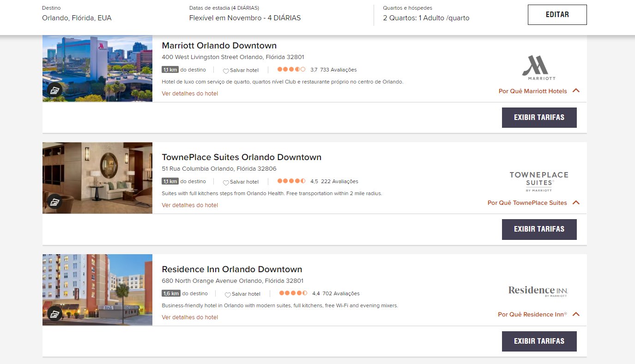
Task: Click the 702 Avaliações reviews count
Action: click(x=341, y=294)
